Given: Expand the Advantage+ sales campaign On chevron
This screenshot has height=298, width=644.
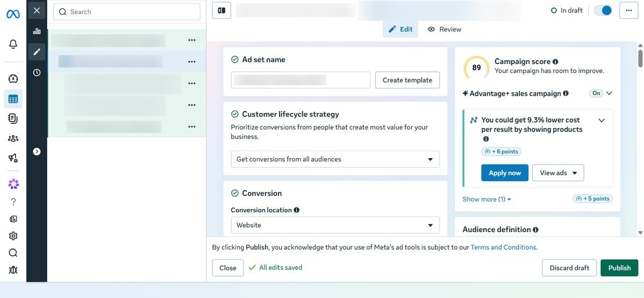Looking at the screenshot, I should [609, 93].
